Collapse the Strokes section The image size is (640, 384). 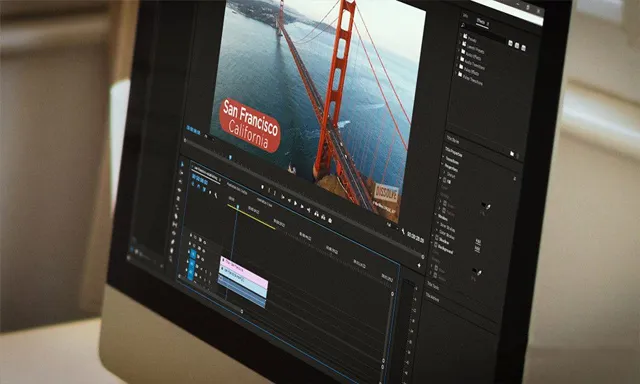point(436,214)
